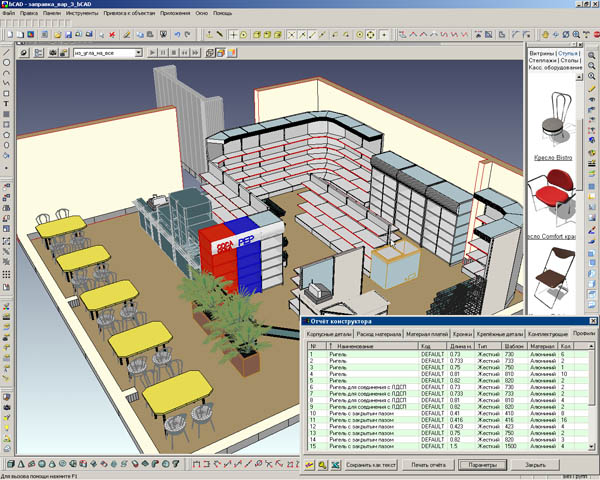Click the play button in the animation toolbar
Image resolution: width=600 pixels, height=480 pixels.
tap(152, 53)
